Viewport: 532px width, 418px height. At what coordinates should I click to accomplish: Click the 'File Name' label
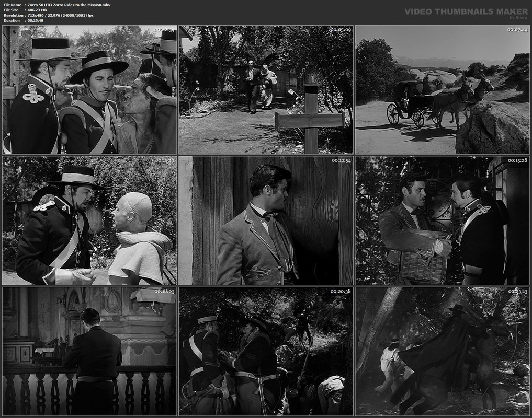point(12,5)
